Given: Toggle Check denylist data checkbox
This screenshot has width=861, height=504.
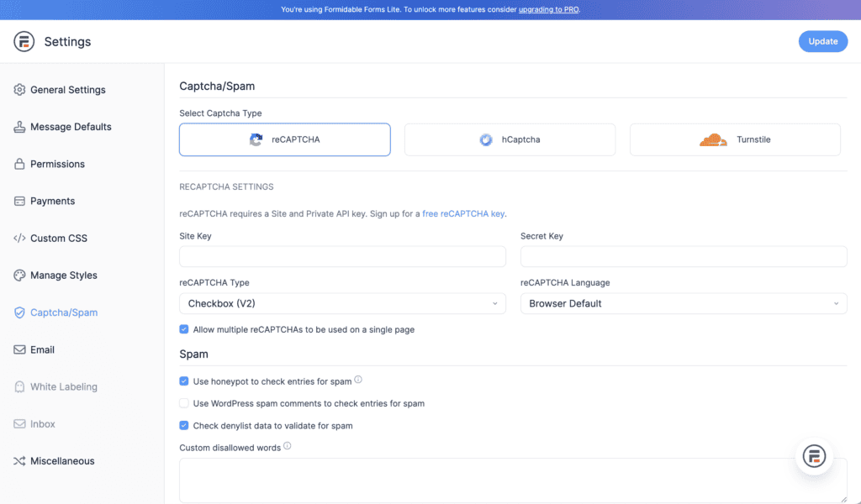Looking at the screenshot, I should (x=184, y=426).
